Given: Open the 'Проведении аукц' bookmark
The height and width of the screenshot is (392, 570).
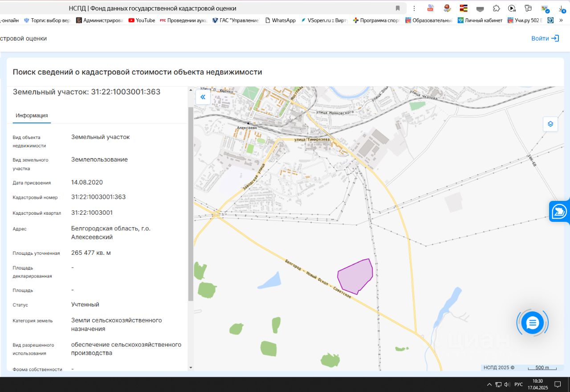Looking at the screenshot, I should click(x=183, y=20).
